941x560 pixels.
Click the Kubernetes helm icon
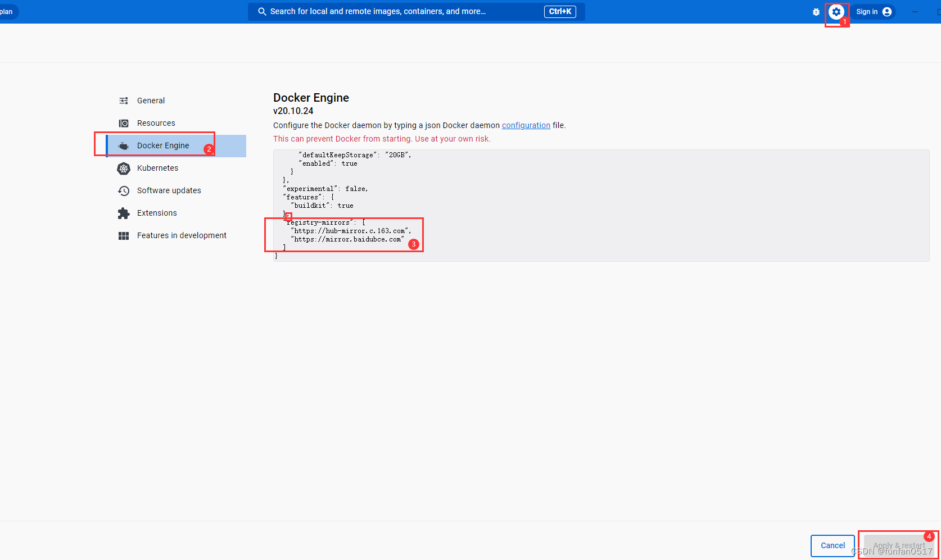(124, 168)
